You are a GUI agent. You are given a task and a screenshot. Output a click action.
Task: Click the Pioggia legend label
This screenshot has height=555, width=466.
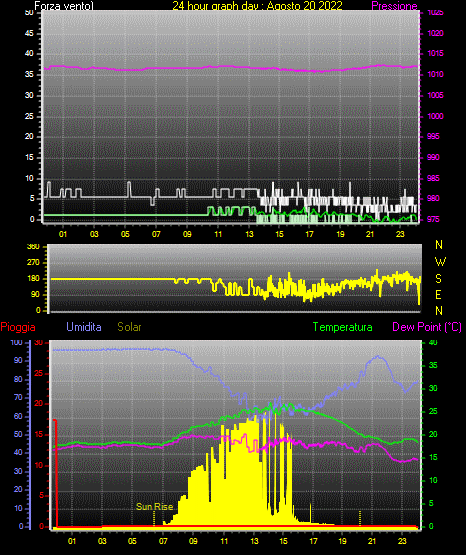click(x=18, y=327)
